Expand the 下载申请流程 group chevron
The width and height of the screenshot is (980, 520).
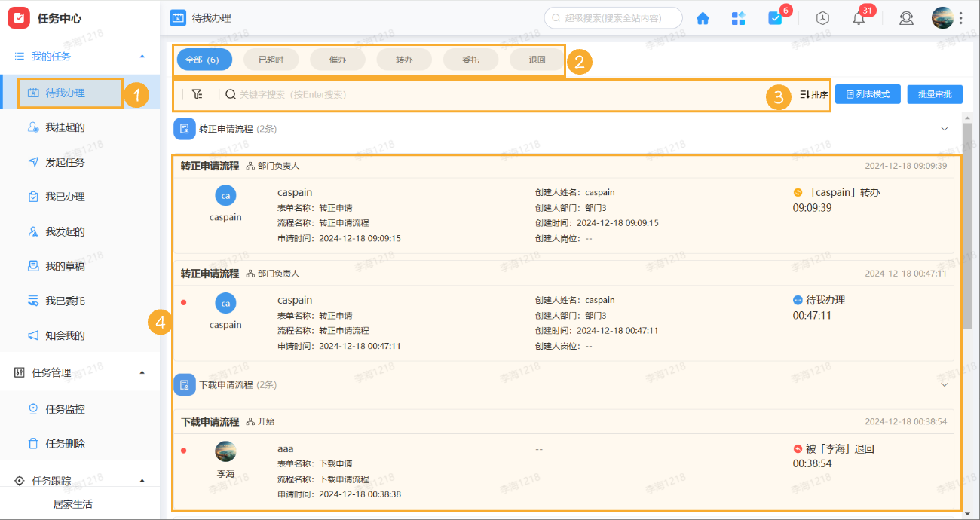coord(945,384)
